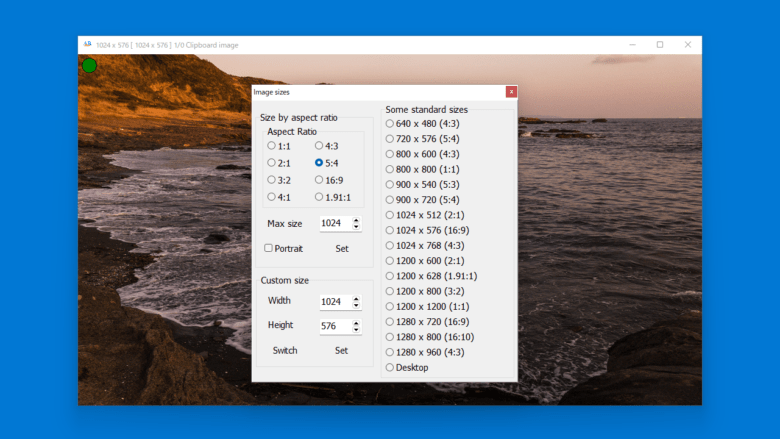Choose the 1024 x 512 (2:1) size
The height and width of the screenshot is (439, 780).
point(425,215)
